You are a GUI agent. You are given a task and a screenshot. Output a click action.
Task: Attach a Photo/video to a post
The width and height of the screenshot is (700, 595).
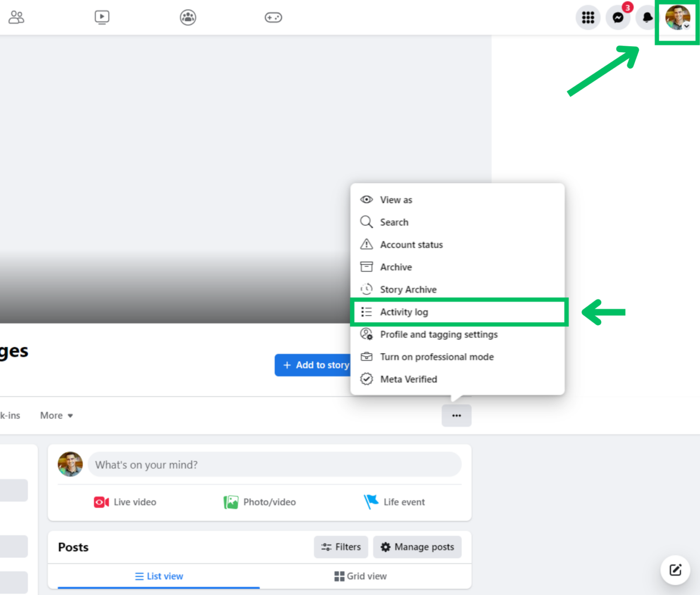coord(259,502)
